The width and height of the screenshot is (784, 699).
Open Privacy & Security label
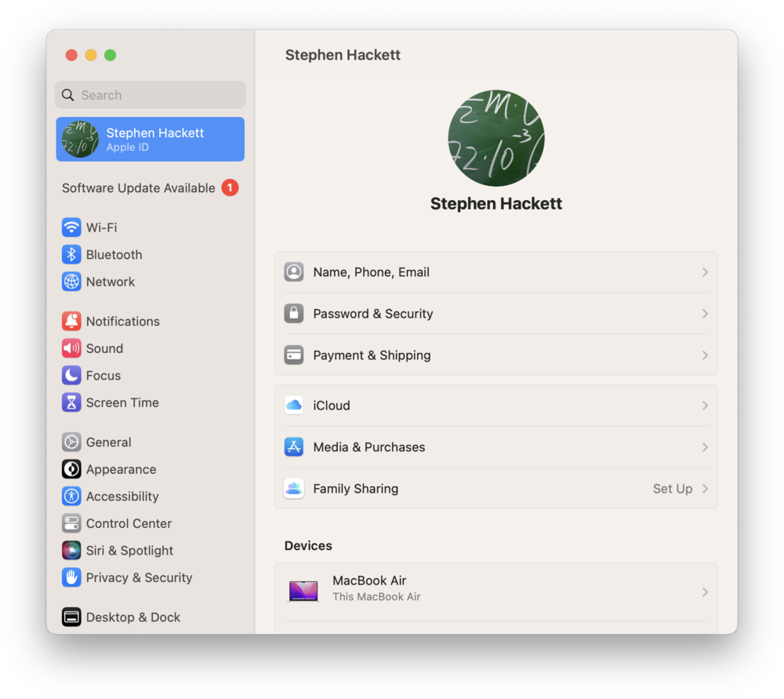coord(139,577)
